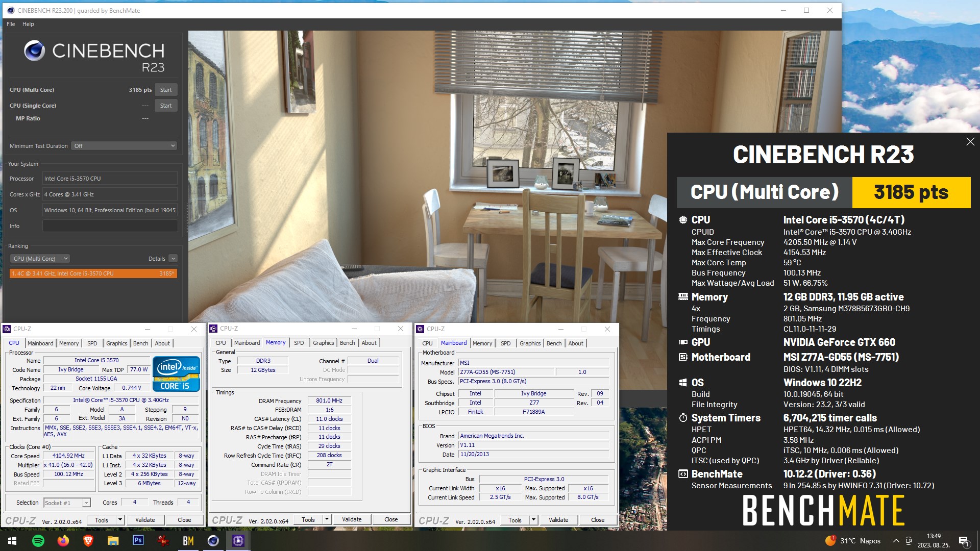Click the Info input field in Cinebench
The height and width of the screenshot is (551, 980).
(110, 226)
